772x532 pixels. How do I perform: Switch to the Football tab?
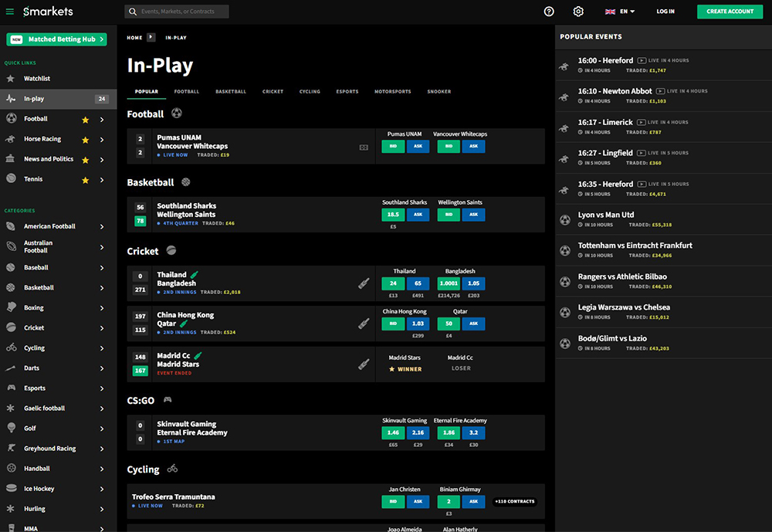187,92
